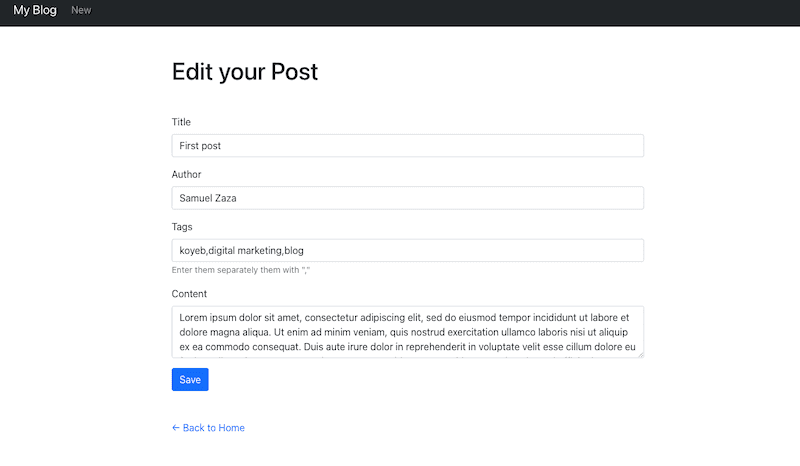Open the New post nav item

pos(81,11)
